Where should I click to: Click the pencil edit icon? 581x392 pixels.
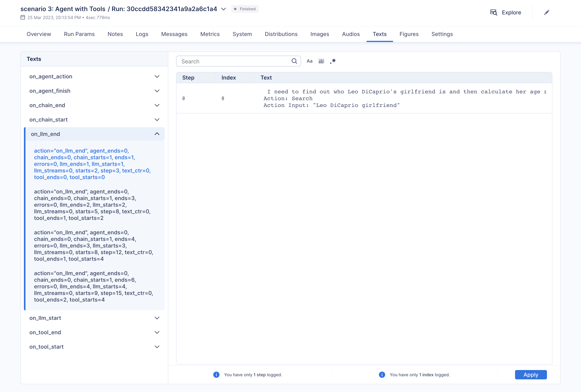[547, 12]
